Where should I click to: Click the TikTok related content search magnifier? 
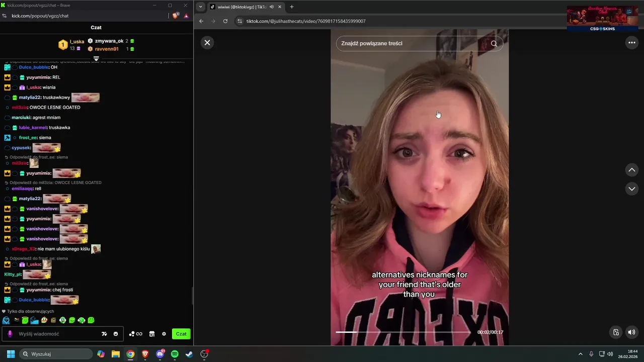tap(494, 43)
